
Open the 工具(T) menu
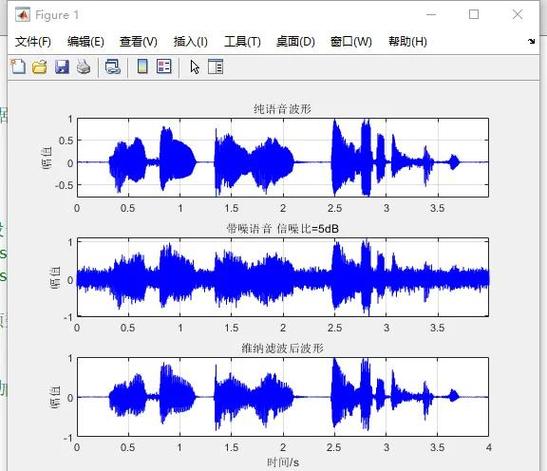242,42
